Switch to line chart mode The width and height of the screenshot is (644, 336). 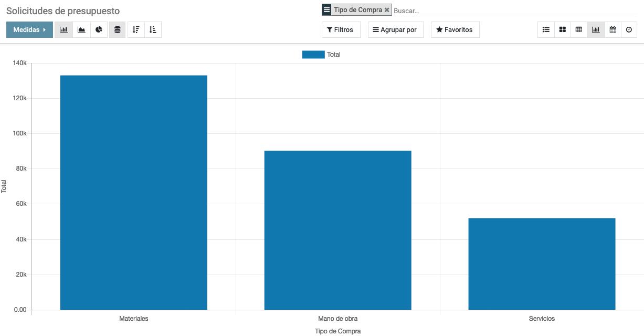(81, 30)
